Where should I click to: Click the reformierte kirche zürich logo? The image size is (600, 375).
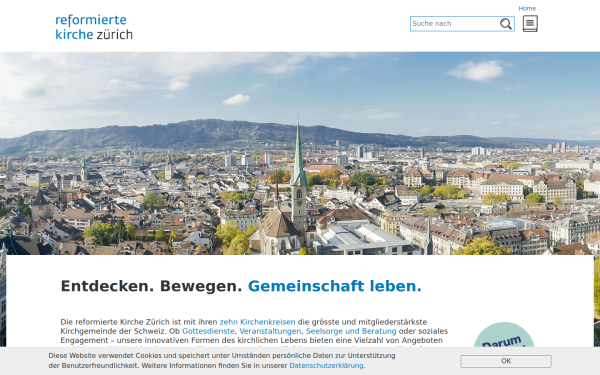point(94,27)
